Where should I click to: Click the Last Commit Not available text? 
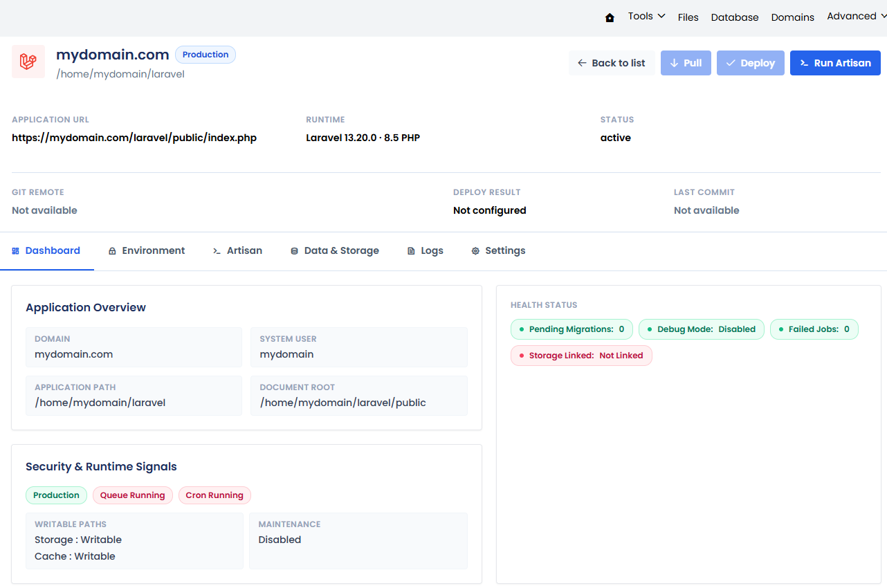coord(706,210)
